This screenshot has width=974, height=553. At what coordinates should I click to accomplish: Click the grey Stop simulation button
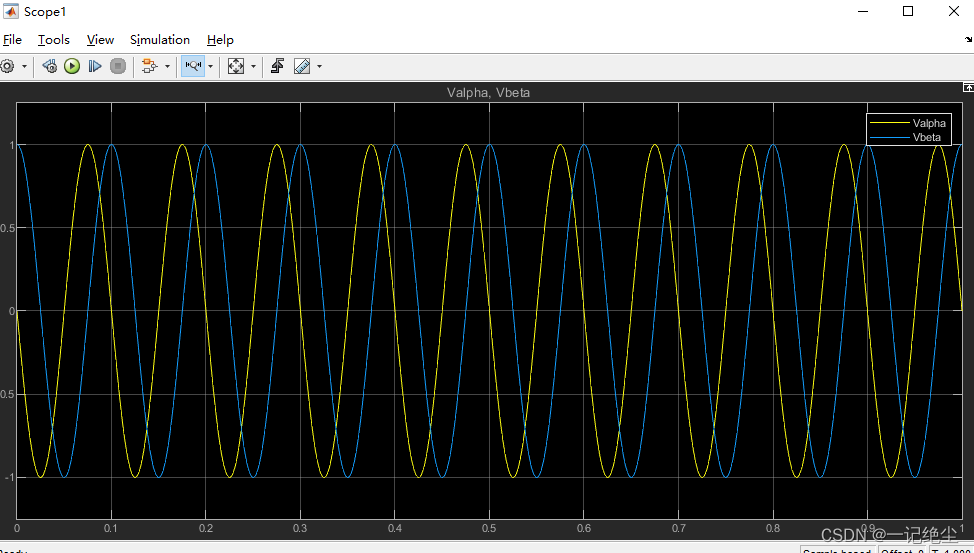click(x=117, y=66)
